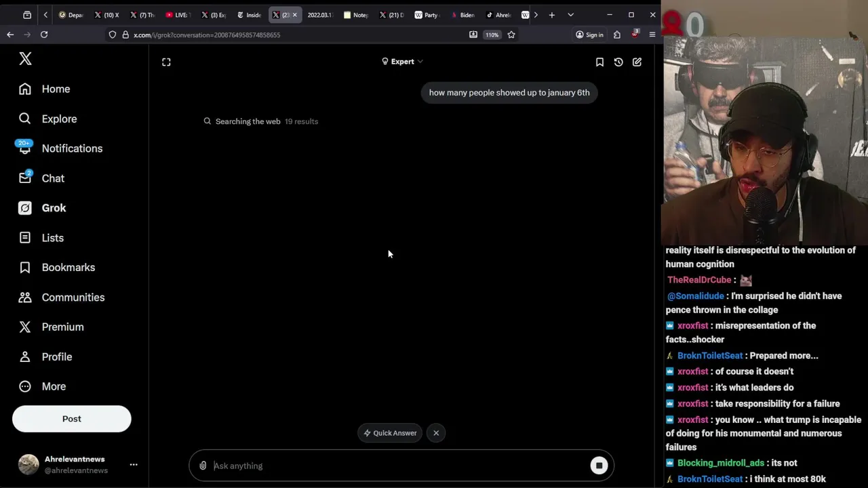Click the X logo in sidebar
The image size is (868, 488).
pyautogui.click(x=25, y=59)
